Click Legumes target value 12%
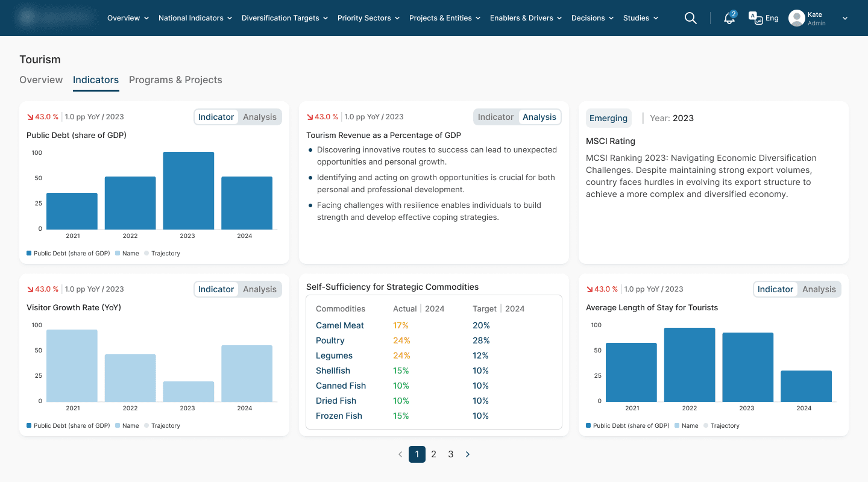The image size is (868, 482). click(x=480, y=355)
